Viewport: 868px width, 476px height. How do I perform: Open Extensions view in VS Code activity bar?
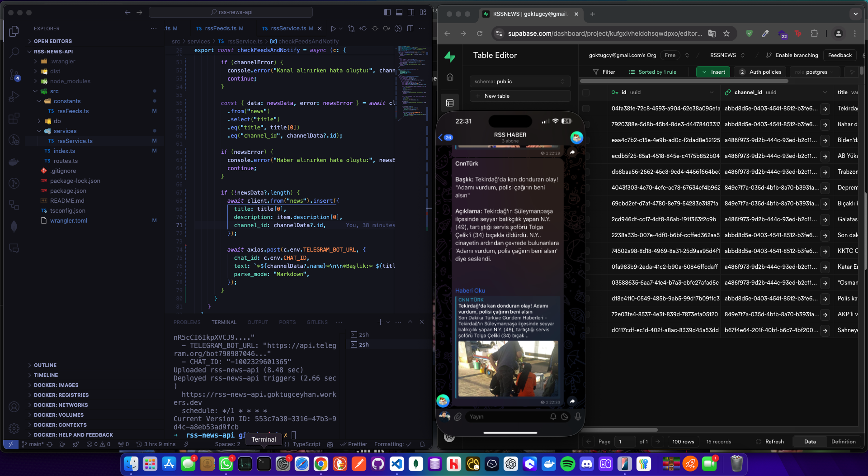coord(14,118)
